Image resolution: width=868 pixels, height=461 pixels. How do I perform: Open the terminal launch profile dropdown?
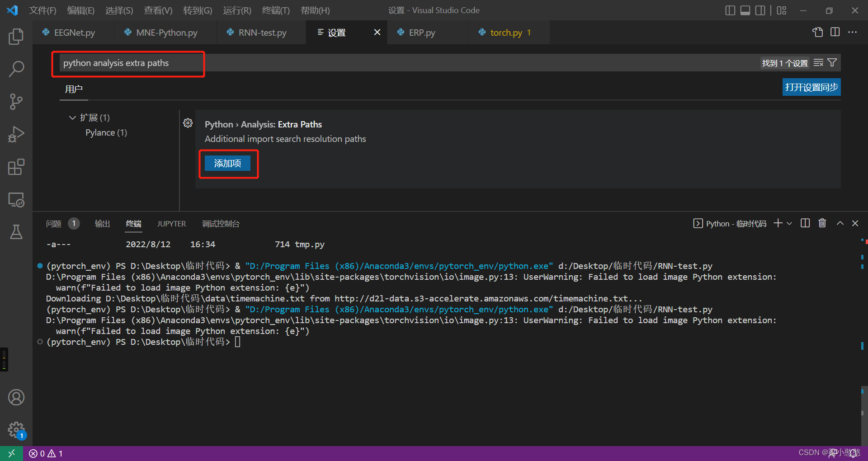[x=789, y=223]
